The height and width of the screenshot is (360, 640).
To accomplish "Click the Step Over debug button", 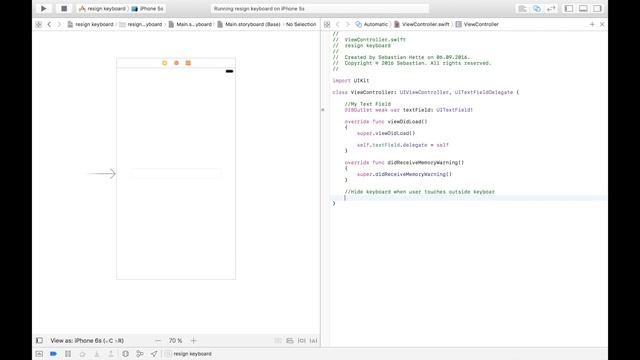I will click(x=82, y=354).
